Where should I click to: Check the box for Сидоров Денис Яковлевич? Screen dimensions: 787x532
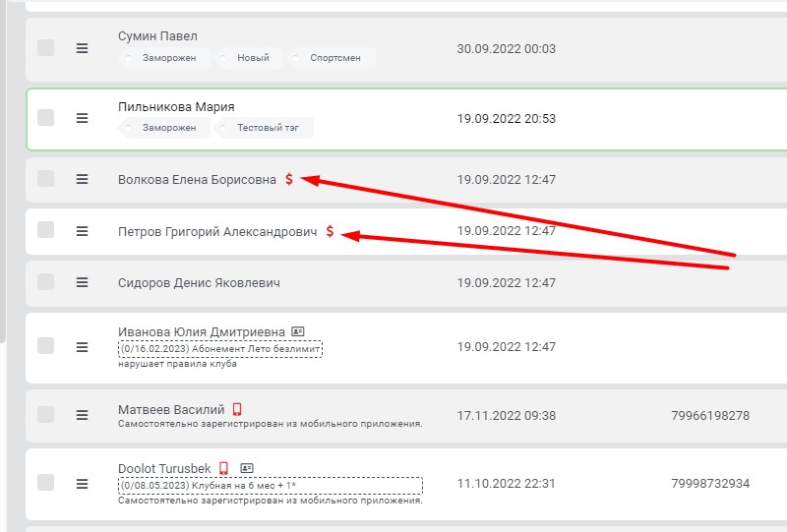pyautogui.click(x=45, y=281)
